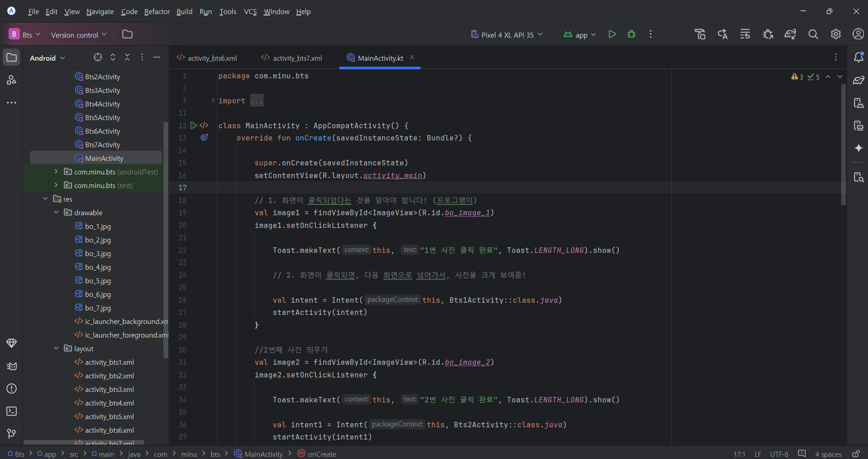
Task: Toggle read-only lock in status bar
Action: pos(856,454)
